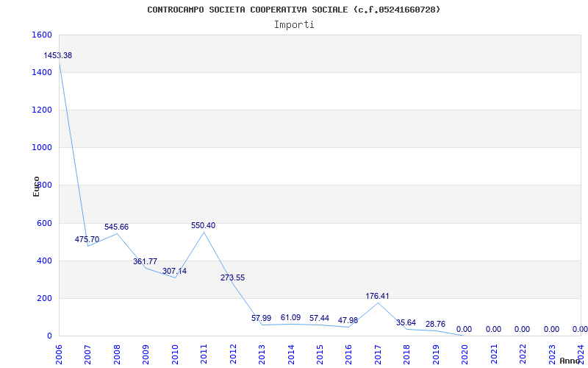Click the 2016 year label on x-axis
Screen dimensions: 588x368
(348, 355)
